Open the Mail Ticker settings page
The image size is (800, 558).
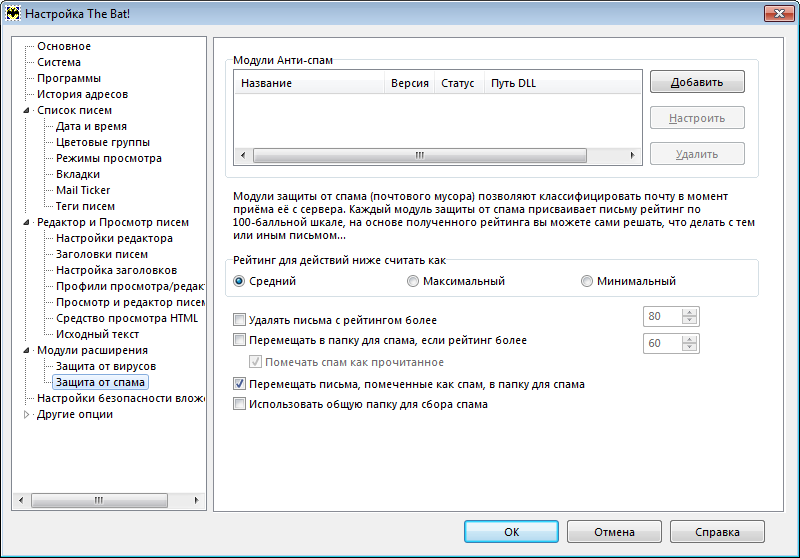(83, 190)
